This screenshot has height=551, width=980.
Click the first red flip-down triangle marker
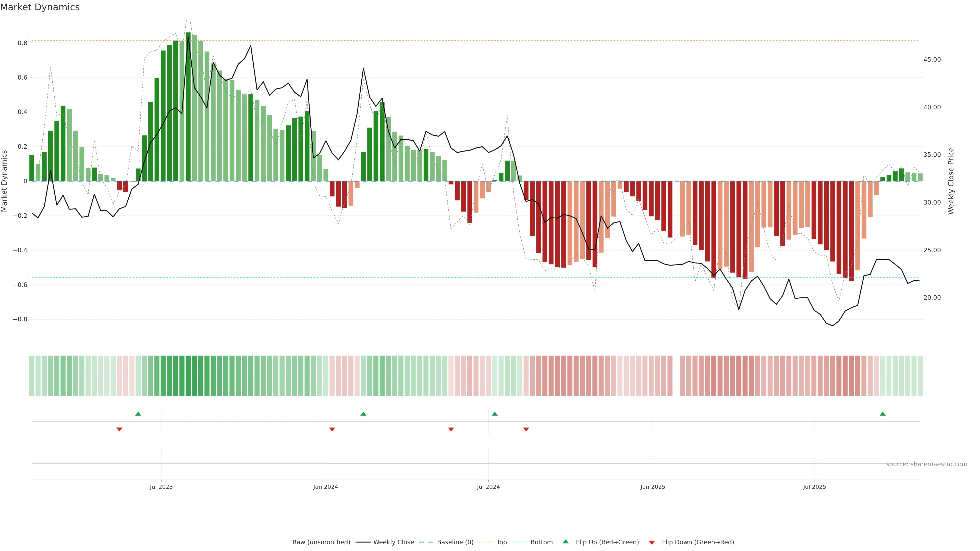coord(119,429)
